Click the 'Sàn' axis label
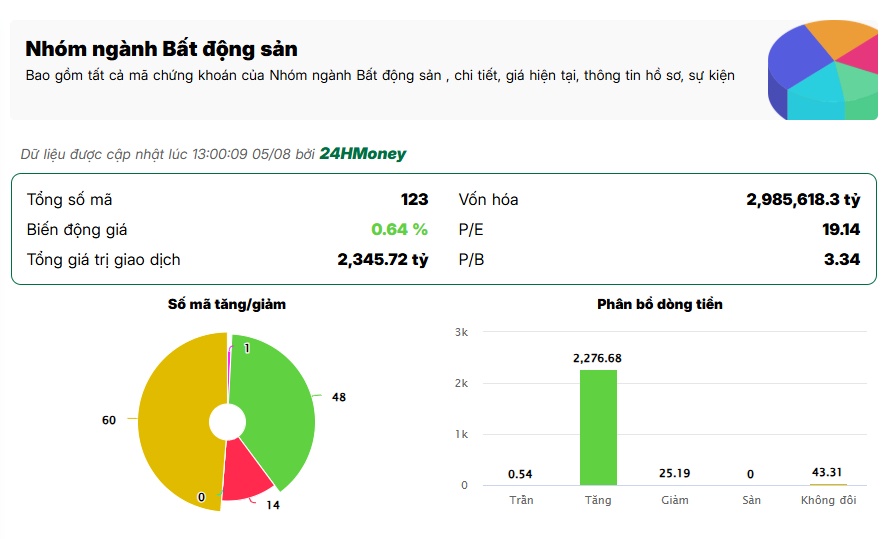 (751, 500)
